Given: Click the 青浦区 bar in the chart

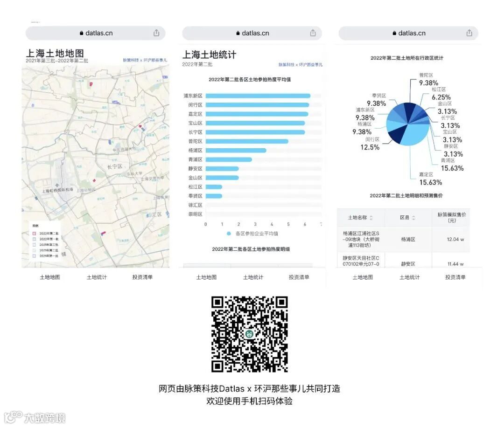Looking at the screenshot, I should click(x=229, y=159).
